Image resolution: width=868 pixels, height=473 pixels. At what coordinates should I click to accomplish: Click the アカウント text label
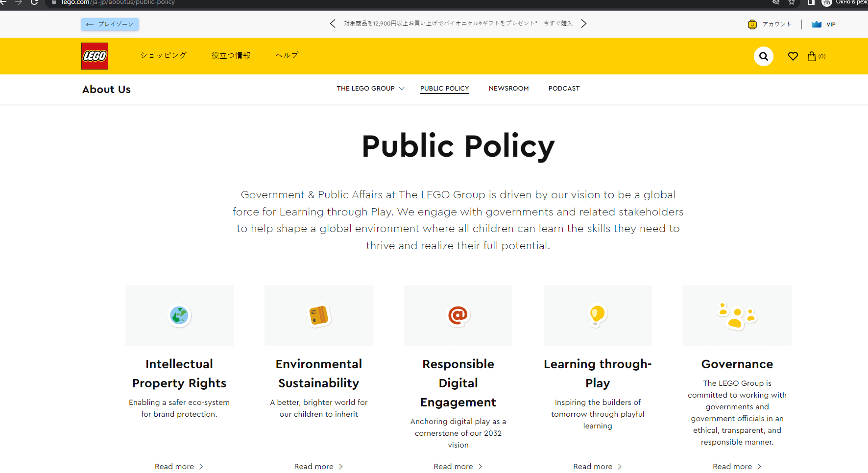click(x=776, y=24)
